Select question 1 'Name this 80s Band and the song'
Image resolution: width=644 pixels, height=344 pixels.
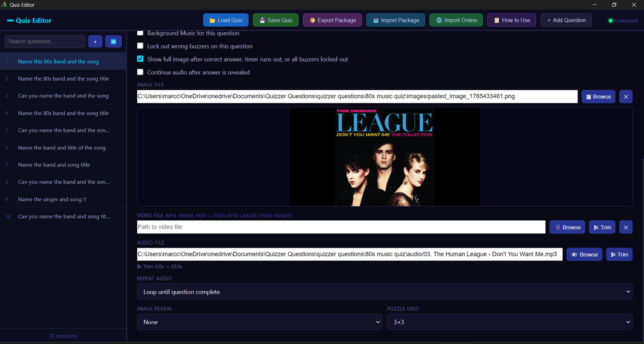point(63,61)
